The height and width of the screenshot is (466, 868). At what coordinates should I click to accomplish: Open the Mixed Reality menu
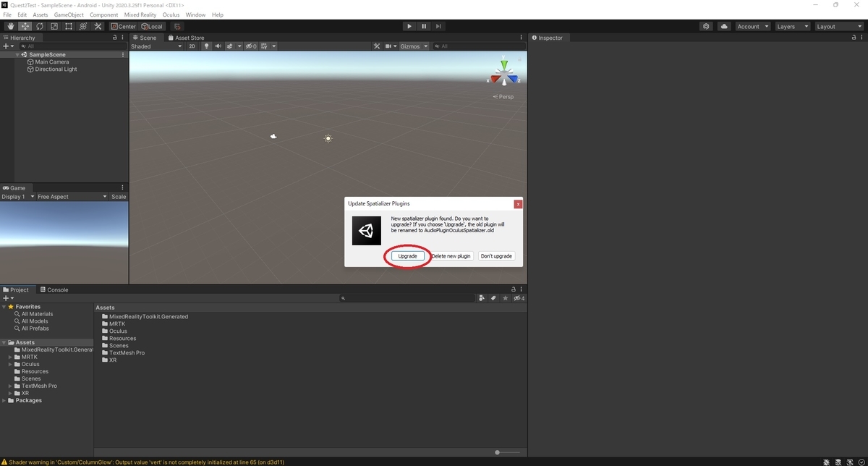pyautogui.click(x=140, y=14)
